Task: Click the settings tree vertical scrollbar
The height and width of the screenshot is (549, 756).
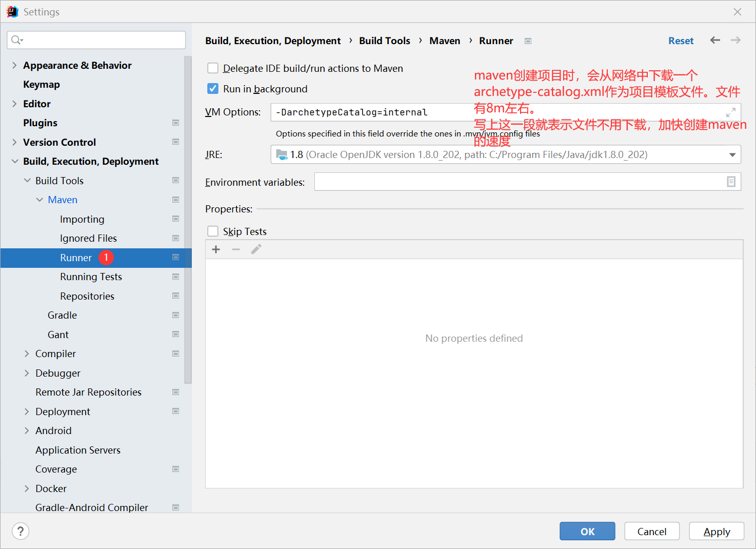Action: click(x=188, y=220)
